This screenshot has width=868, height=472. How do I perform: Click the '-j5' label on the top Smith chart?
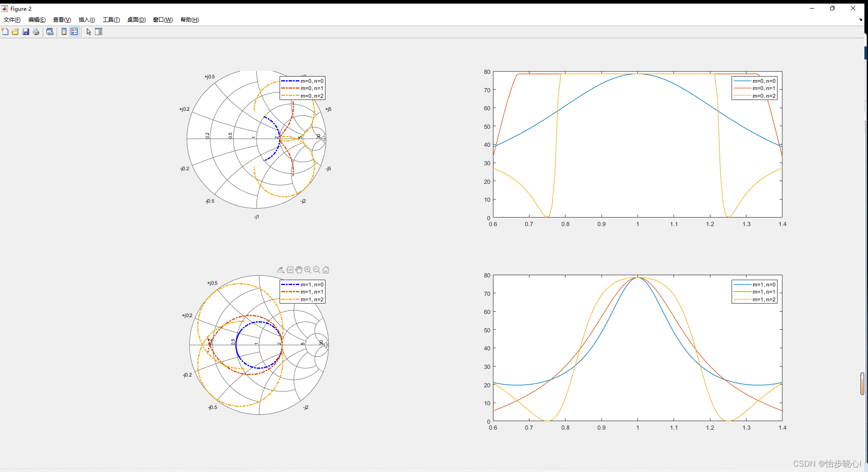(328, 169)
